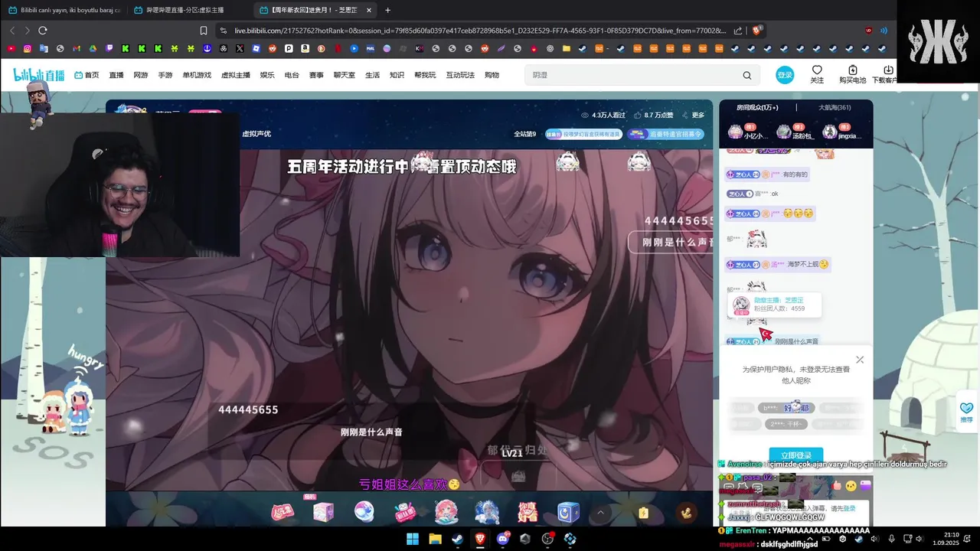Open OBS Studio from taskbar

pyautogui.click(x=548, y=539)
